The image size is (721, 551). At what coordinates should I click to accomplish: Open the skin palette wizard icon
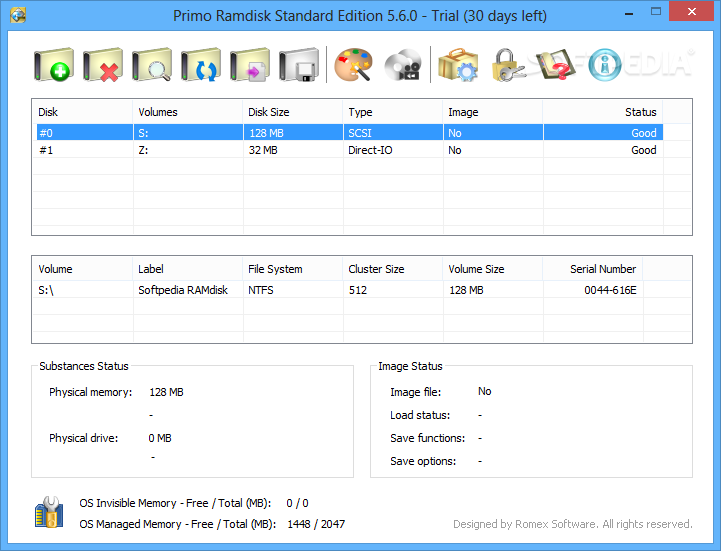(353, 65)
